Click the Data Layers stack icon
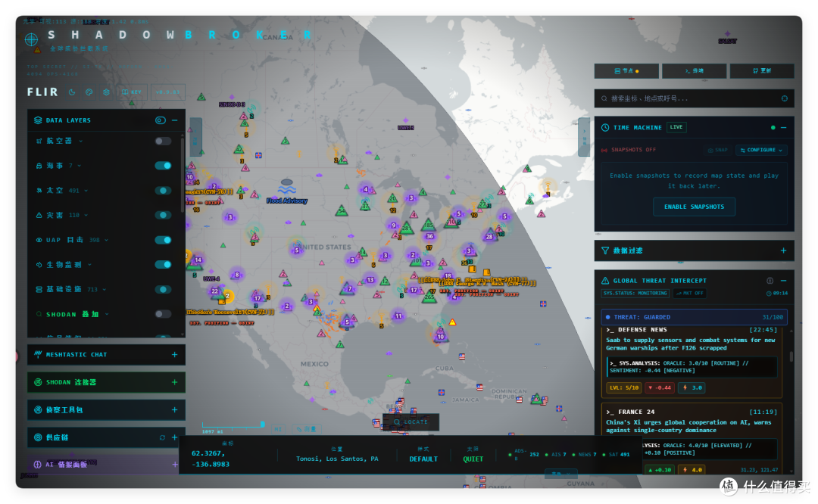 point(38,120)
